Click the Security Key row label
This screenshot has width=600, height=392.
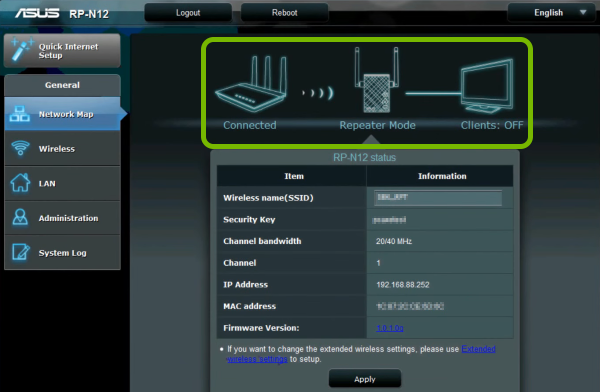tap(249, 220)
